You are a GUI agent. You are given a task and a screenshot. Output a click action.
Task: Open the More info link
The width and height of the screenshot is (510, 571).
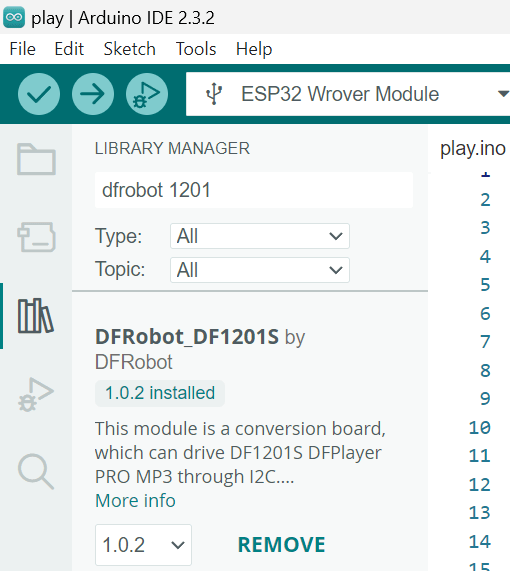tap(135, 500)
